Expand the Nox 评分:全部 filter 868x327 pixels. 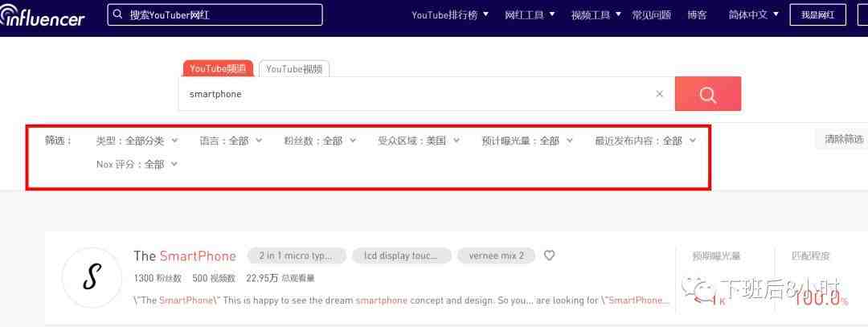137,165
